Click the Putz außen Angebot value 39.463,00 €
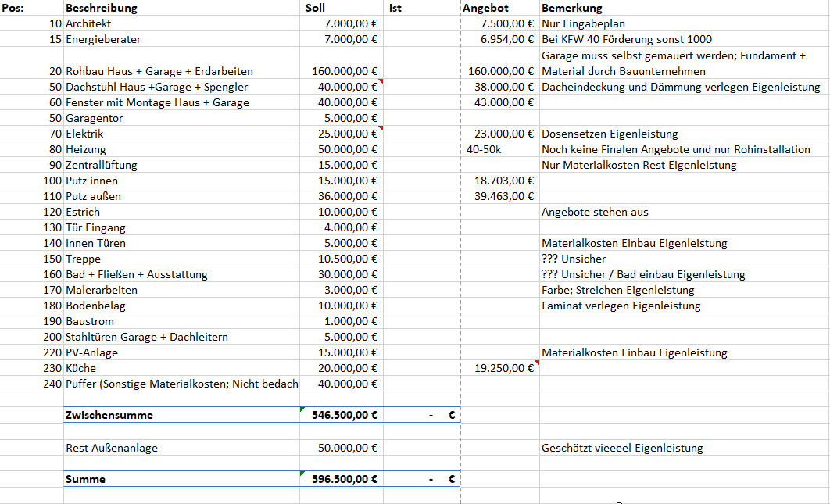This screenshot has height=504, width=830. (504, 196)
